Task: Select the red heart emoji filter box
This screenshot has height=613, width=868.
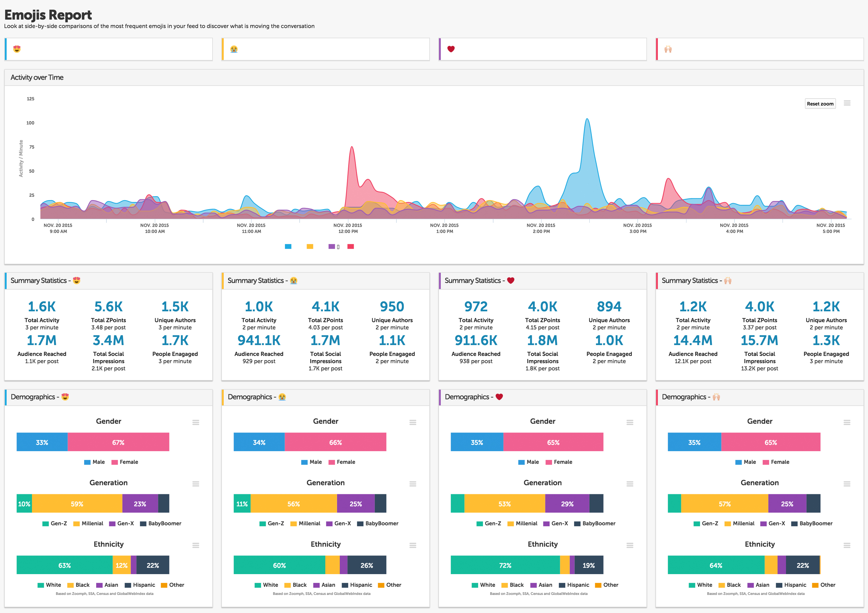Action: pos(542,49)
